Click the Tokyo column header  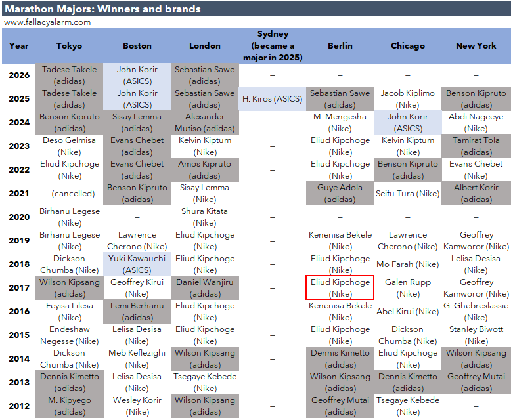69,46
